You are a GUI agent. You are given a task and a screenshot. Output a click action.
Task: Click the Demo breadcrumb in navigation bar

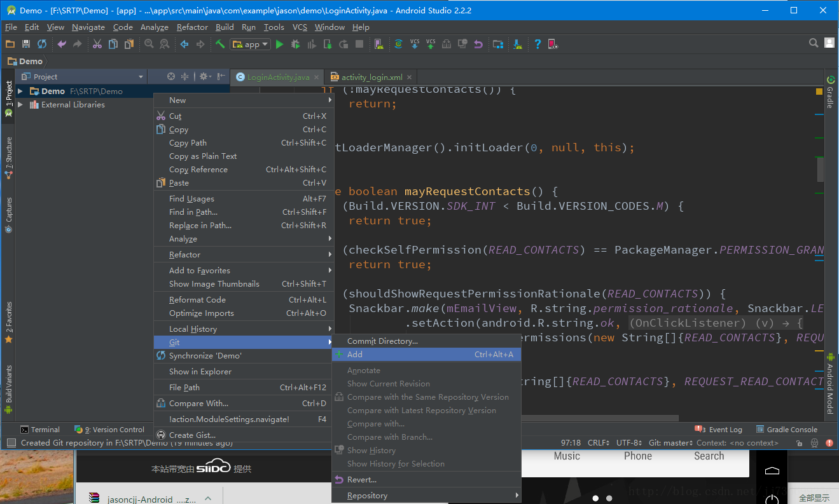click(x=25, y=62)
